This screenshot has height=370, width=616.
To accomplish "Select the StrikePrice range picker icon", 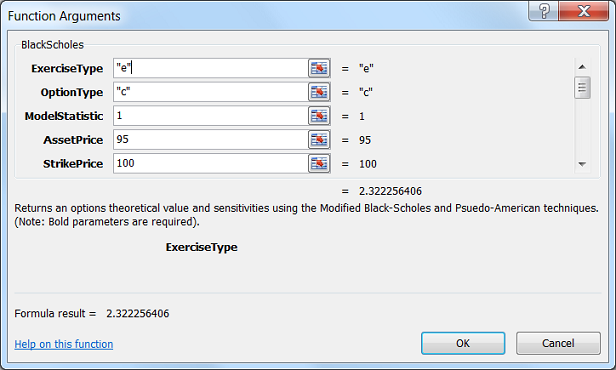I will 319,163.
